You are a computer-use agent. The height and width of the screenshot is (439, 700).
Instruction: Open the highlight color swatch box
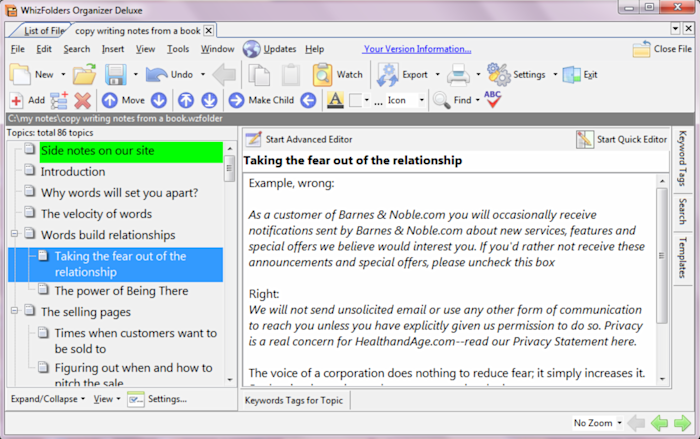point(355,100)
